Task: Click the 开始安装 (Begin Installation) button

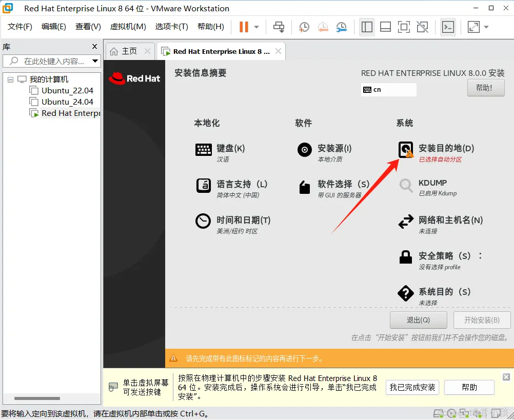Action: [482, 319]
